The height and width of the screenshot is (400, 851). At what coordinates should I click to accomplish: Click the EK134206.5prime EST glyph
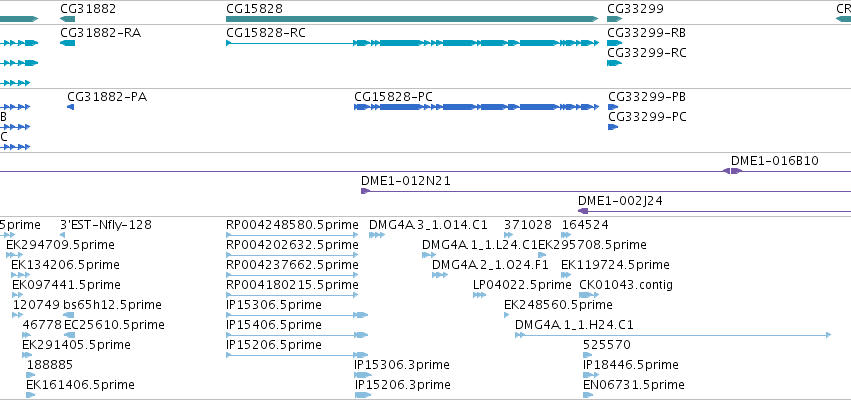coord(21,275)
